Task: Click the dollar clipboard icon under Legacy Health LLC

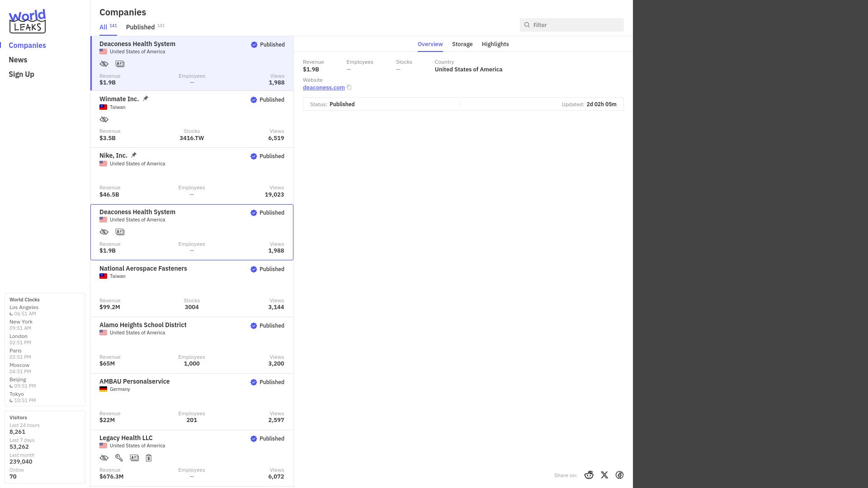Action: [149, 458]
